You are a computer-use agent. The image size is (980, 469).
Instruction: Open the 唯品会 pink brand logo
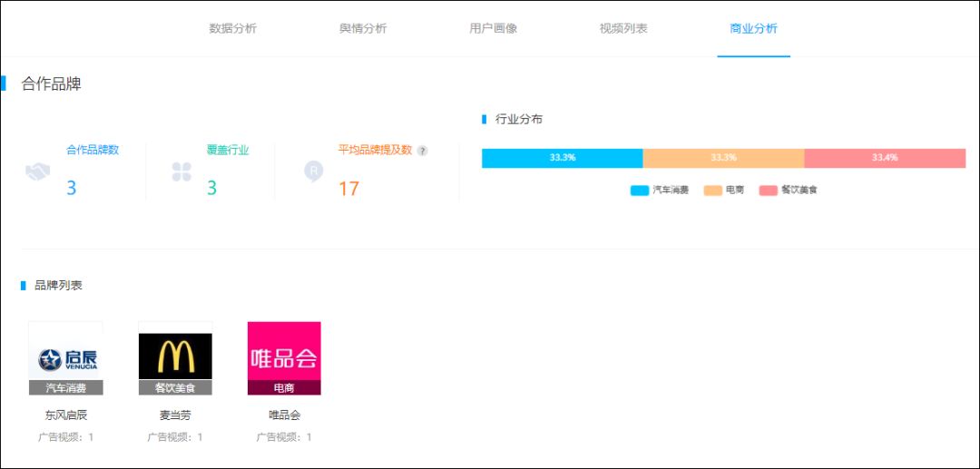(284, 358)
